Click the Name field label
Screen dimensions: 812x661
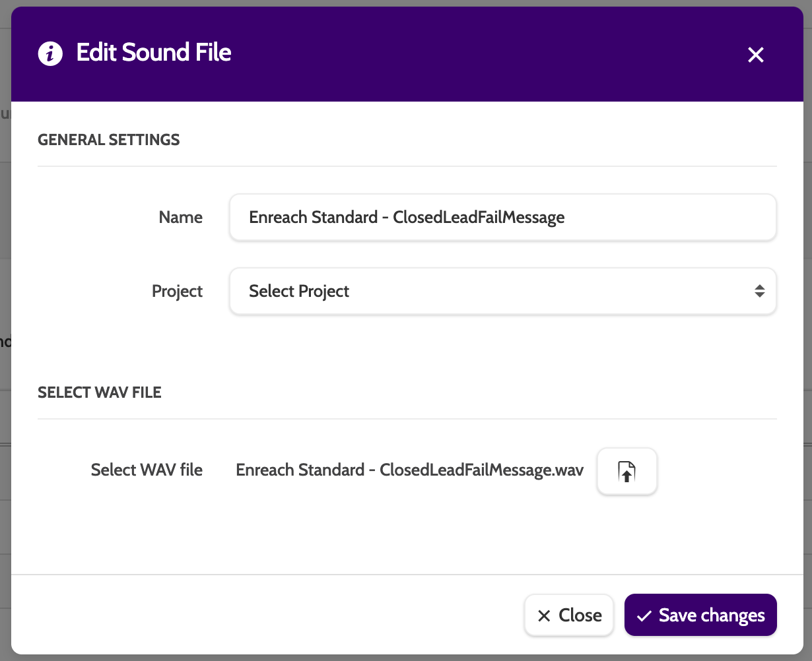(x=180, y=217)
